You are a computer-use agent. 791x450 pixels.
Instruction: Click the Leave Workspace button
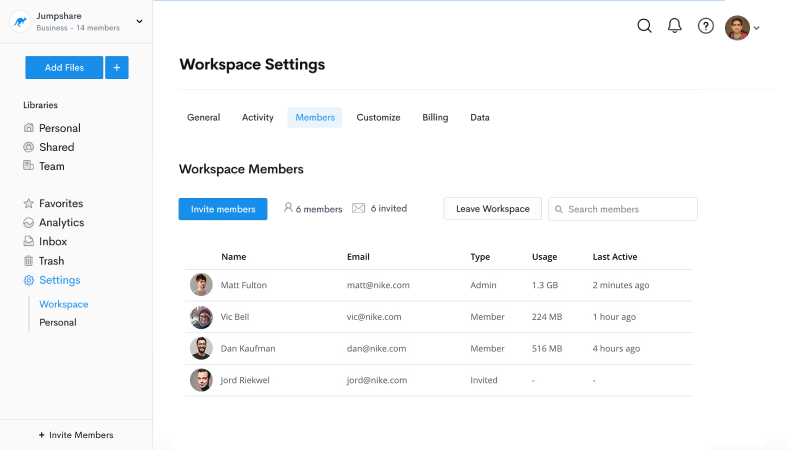[492, 209]
